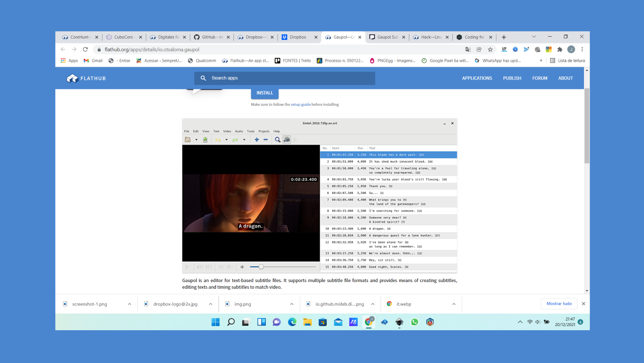The width and height of the screenshot is (644, 363).
Task: Open the Mail app from the taskbar
Action: click(x=338, y=322)
